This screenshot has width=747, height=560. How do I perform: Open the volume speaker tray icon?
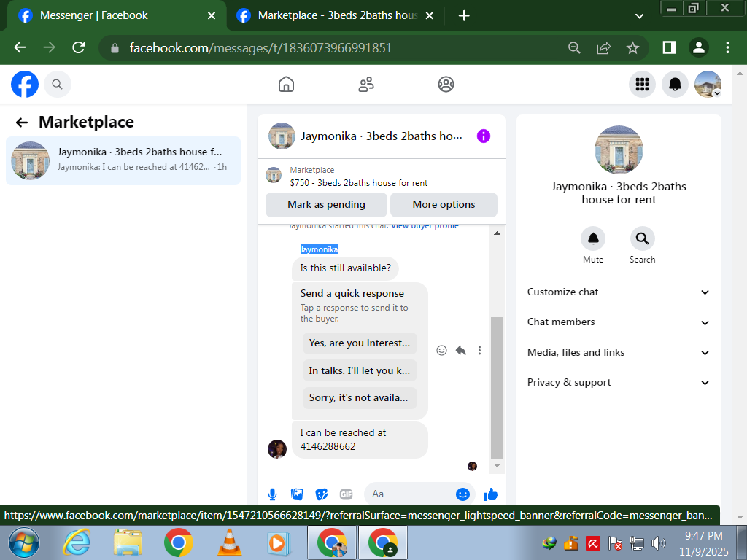659,542
